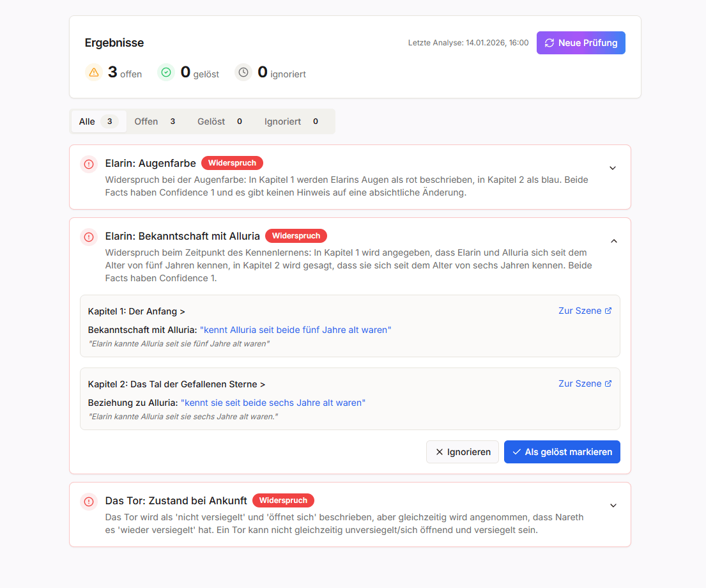Open Zur Szene link for Kapitel 1

point(580,311)
